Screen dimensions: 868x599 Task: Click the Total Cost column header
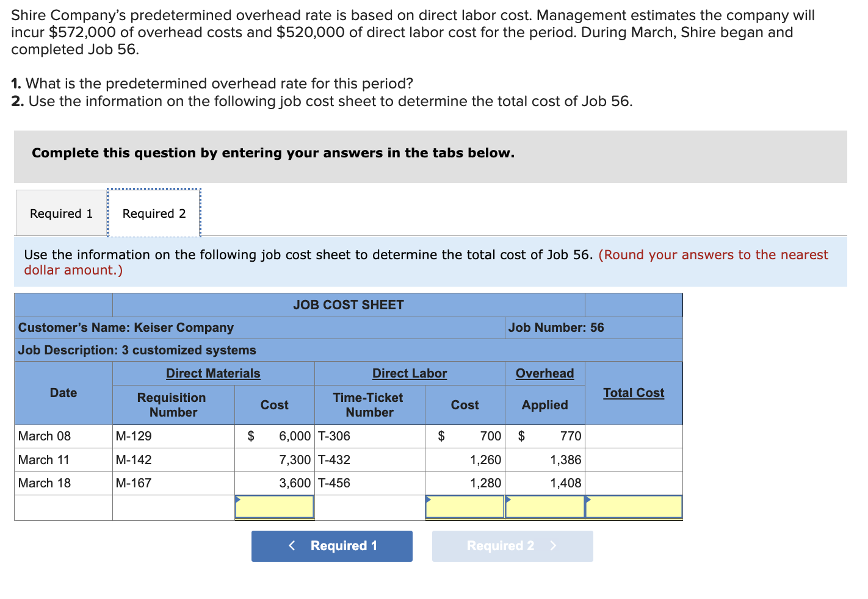coord(634,393)
